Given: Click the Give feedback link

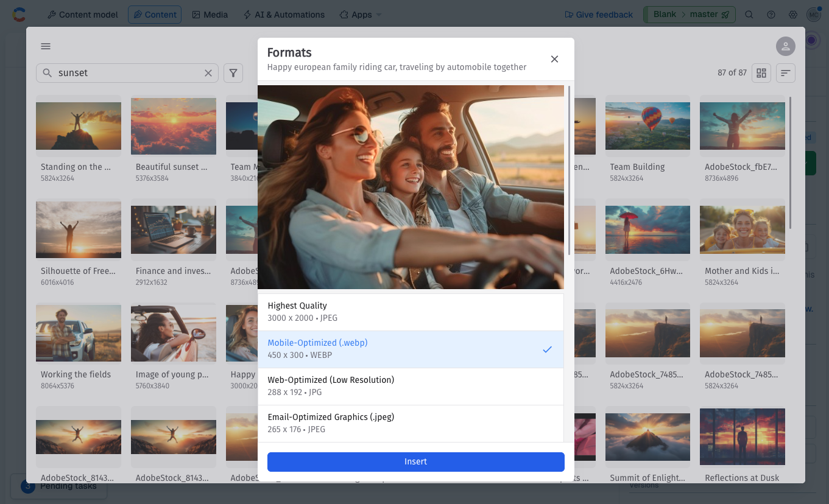Looking at the screenshot, I should click(x=599, y=15).
